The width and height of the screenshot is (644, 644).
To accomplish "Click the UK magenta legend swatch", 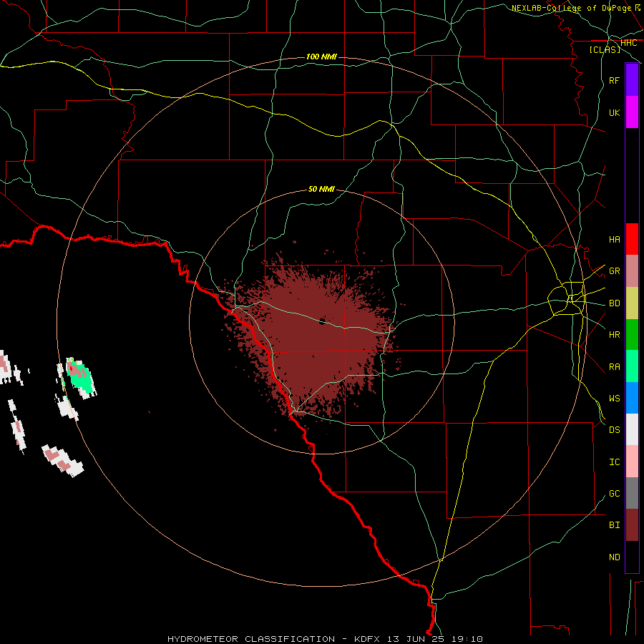I will tap(632, 112).
